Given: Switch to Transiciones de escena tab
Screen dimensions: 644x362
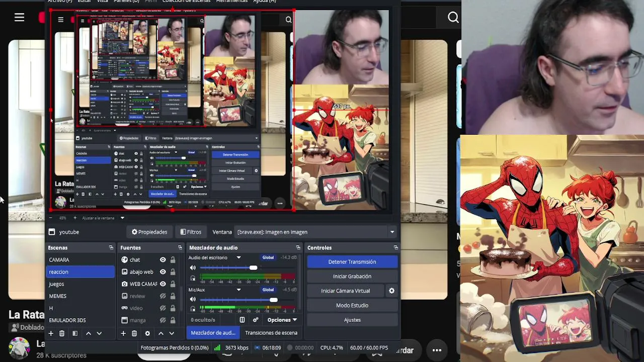Looking at the screenshot, I should pos(271,333).
